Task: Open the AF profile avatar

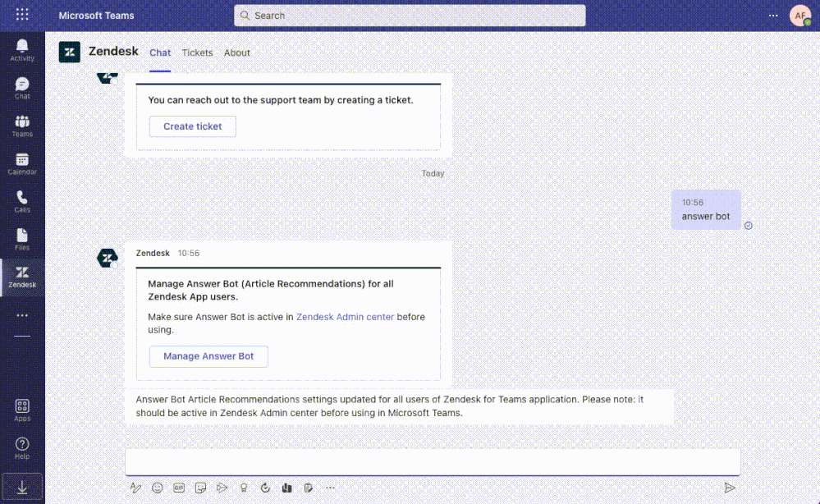Action: (800, 16)
